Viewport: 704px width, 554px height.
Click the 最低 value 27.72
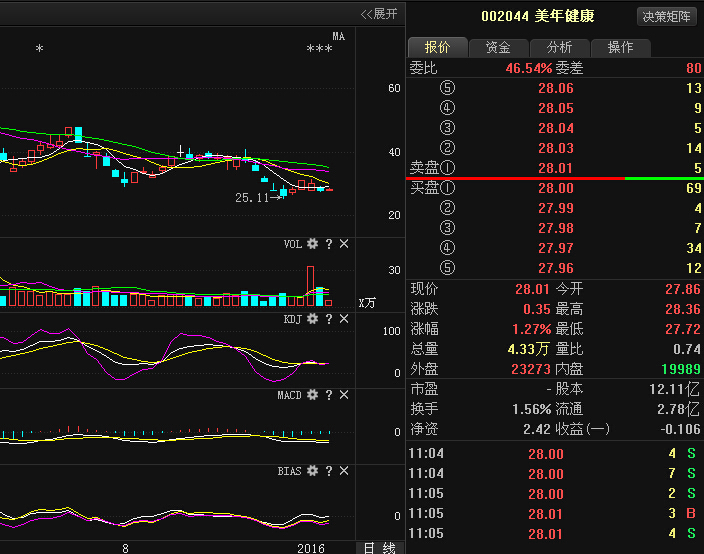pyautogui.click(x=682, y=329)
